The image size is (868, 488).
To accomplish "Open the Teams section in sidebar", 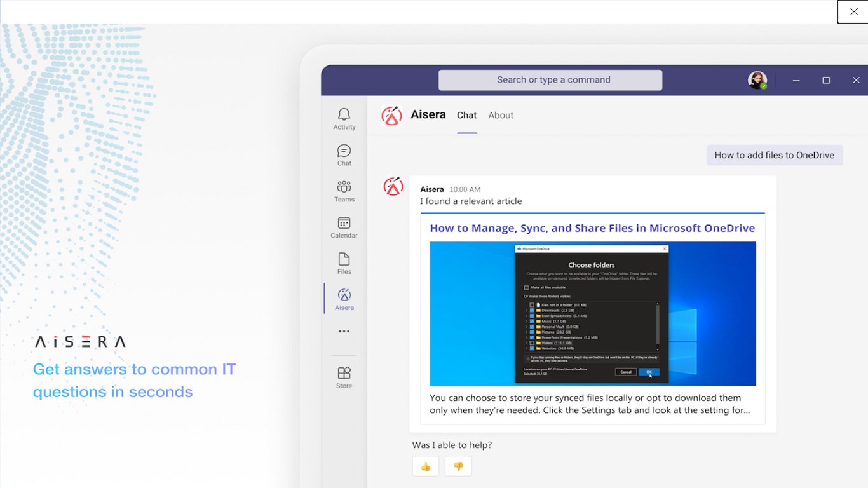I will pos(344,191).
